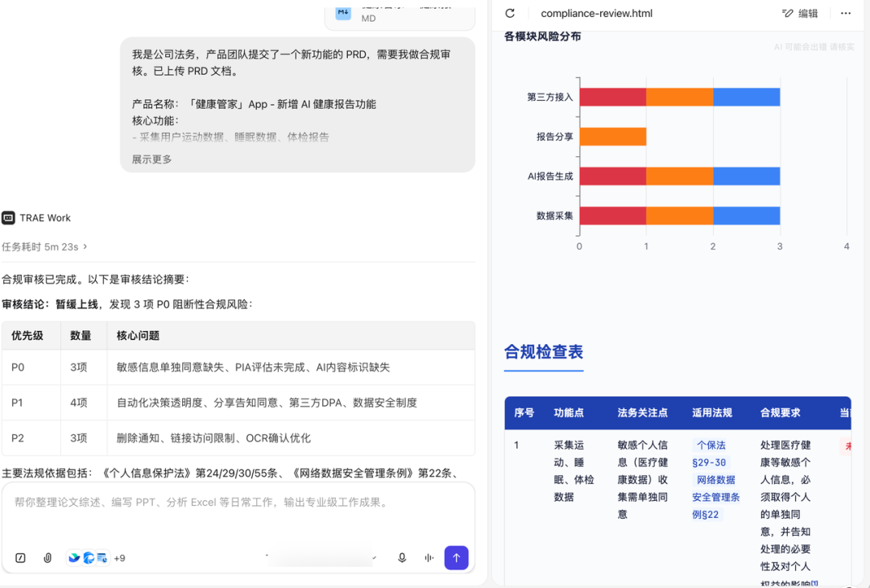
Task: Open the three-dot more options menu
Action: 846,14
